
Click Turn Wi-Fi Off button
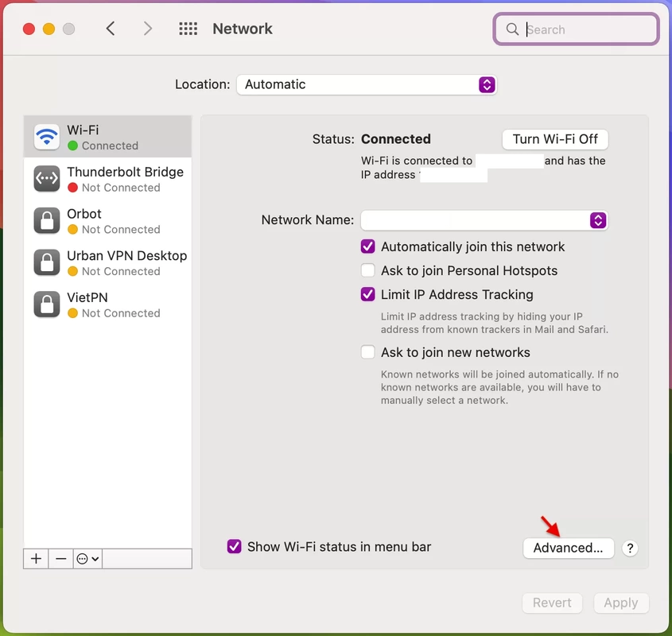coord(555,139)
